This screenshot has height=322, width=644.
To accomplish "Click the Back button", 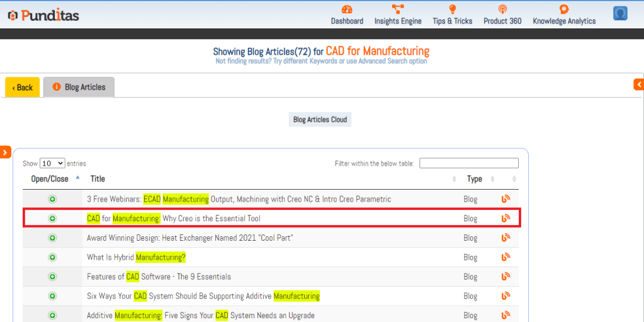I will 23,88.
